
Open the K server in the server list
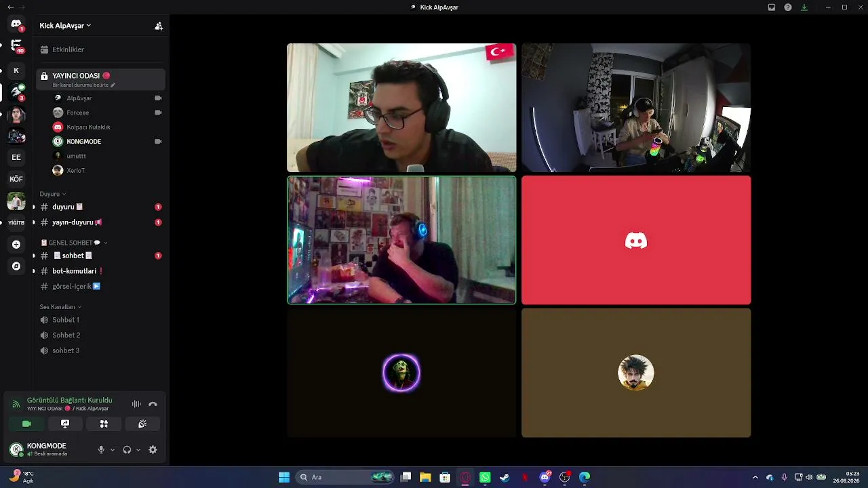point(16,70)
